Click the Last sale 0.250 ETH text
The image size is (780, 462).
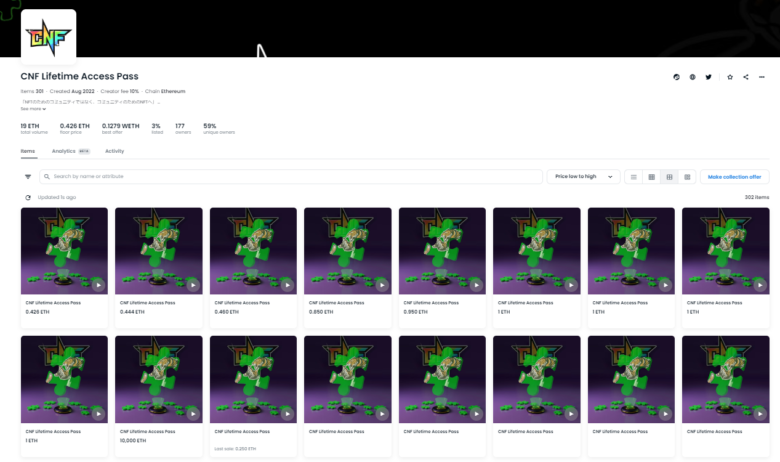pos(235,449)
